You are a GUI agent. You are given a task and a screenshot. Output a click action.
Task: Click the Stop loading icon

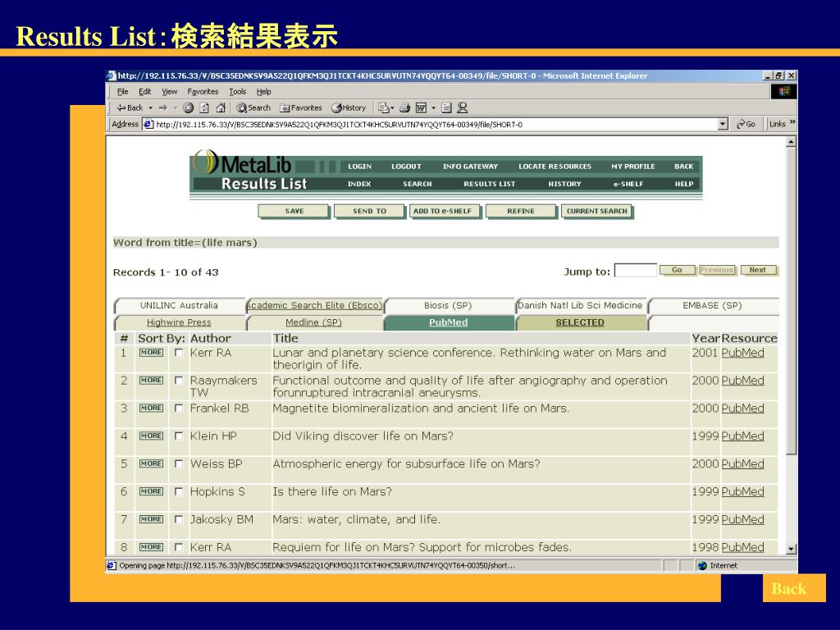[x=188, y=107]
